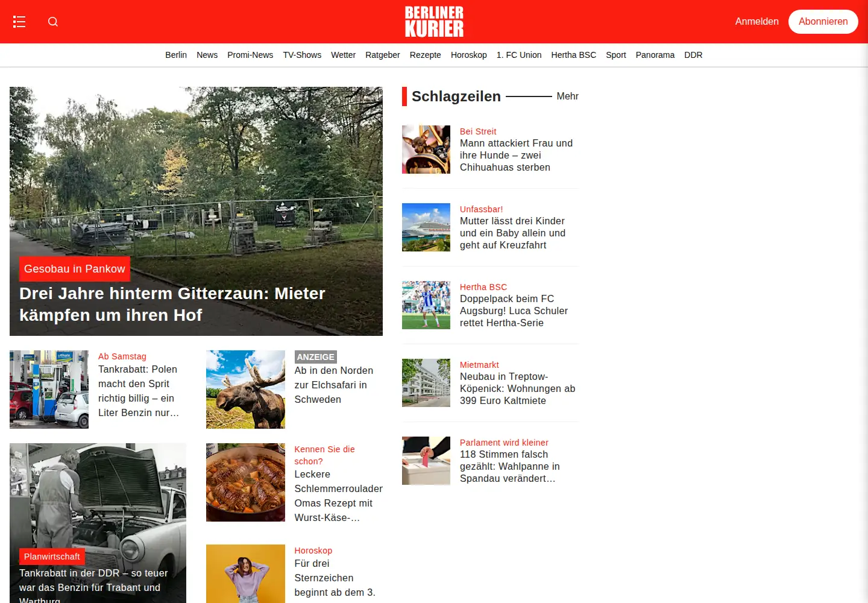Screen dimensions: 868x603
Task: Open the News section
Action: coord(207,55)
